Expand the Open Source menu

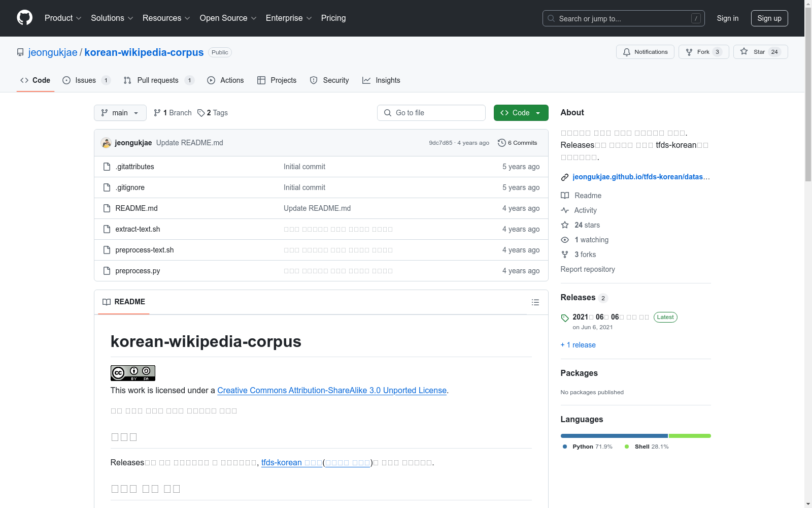pos(228,18)
